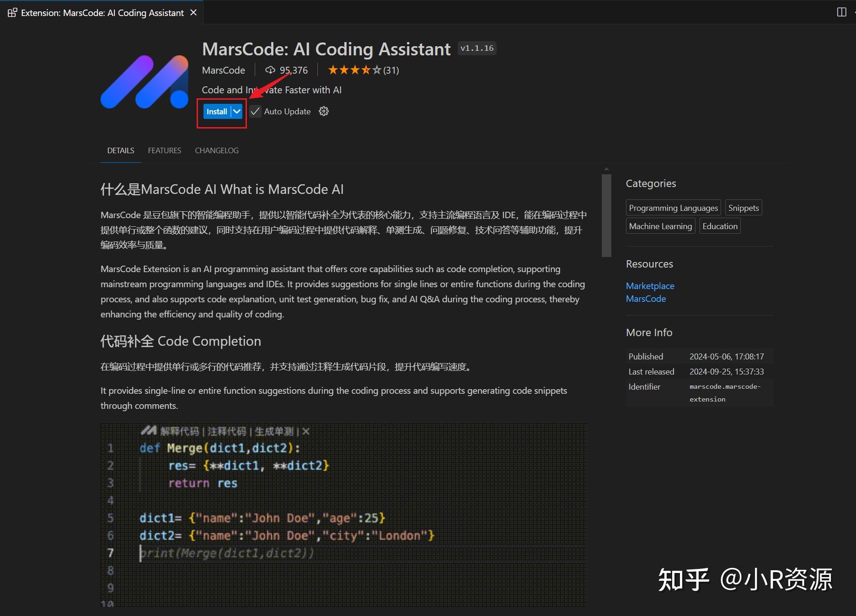Switch to the FEATURES tab
856x616 pixels.
[x=164, y=150]
